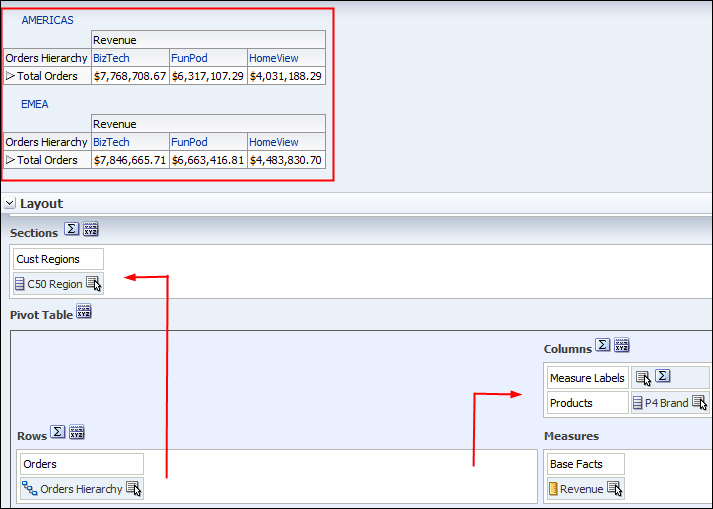
Task: Click FunPod in the EMEA table
Action: (x=189, y=142)
